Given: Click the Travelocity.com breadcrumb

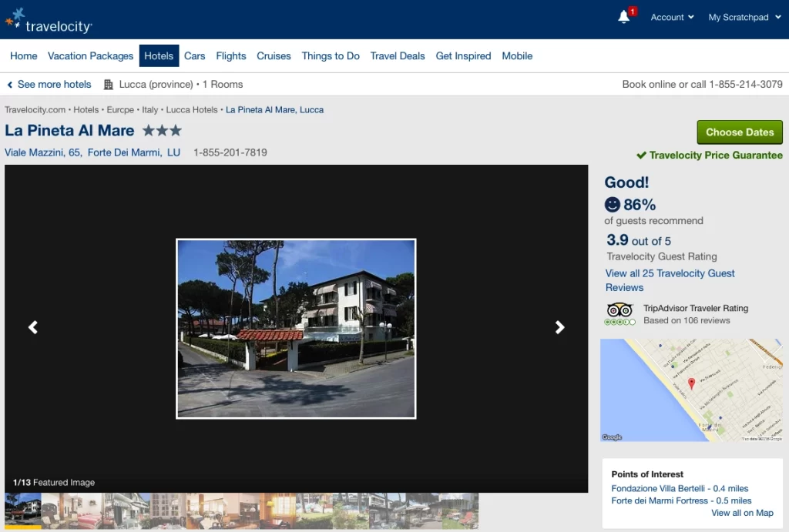Looking at the screenshot, I should pyautogui.click(x=35, y=109).
